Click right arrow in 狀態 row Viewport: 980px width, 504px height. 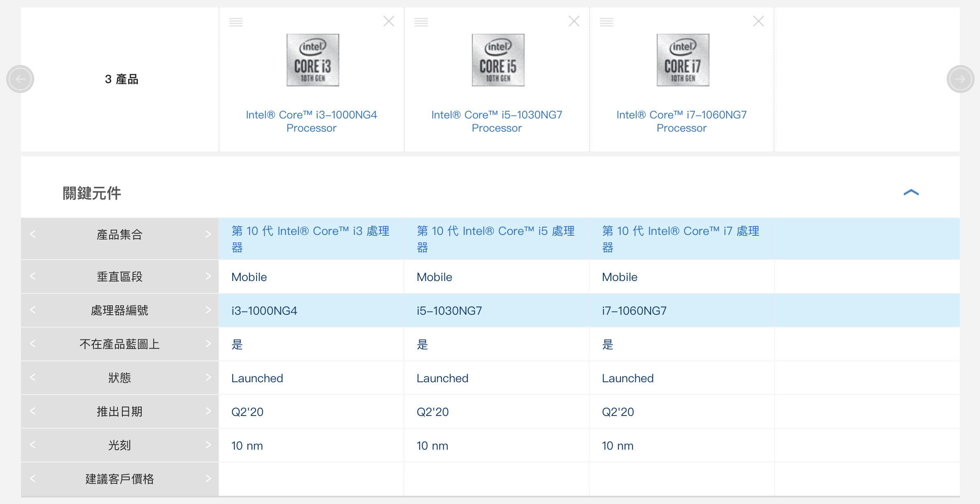click(208, 377)
